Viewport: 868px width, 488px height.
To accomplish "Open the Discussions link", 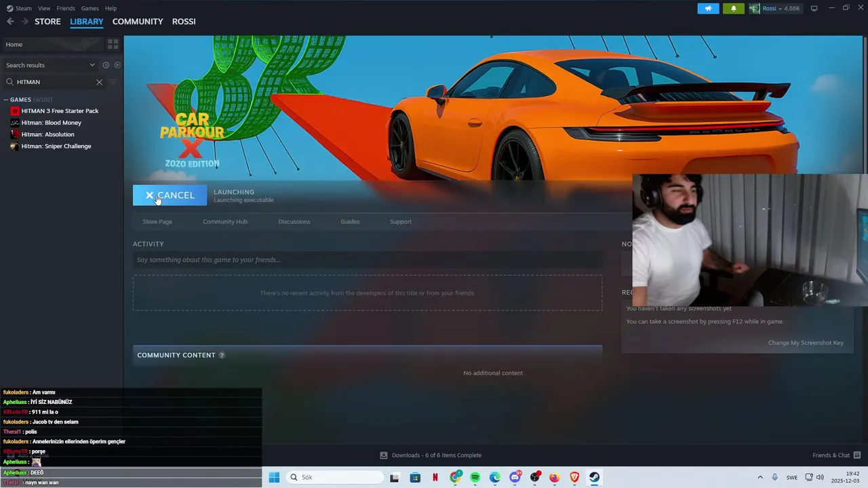I will click(x=294, y=222).
